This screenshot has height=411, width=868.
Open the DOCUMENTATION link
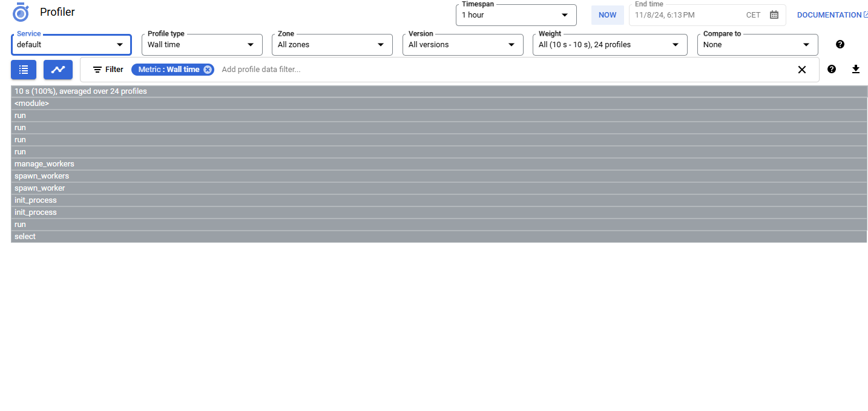click(x=833, y=15)
